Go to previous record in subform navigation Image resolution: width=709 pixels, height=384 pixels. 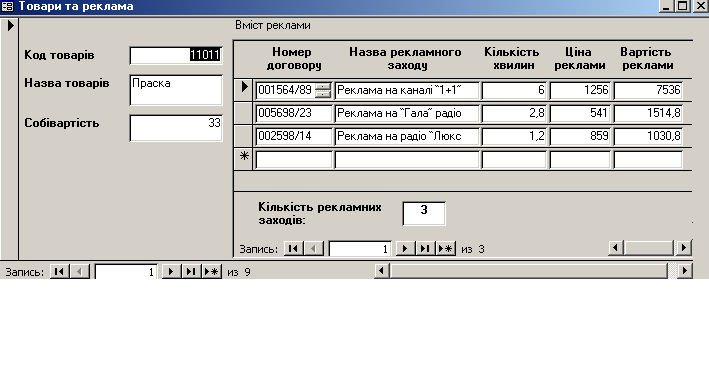[x=314, y=248]
